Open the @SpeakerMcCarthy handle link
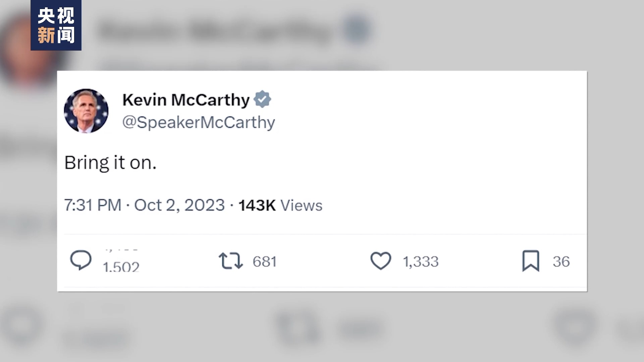The width and height of the screenshot is (644, 362). (199, 122)
